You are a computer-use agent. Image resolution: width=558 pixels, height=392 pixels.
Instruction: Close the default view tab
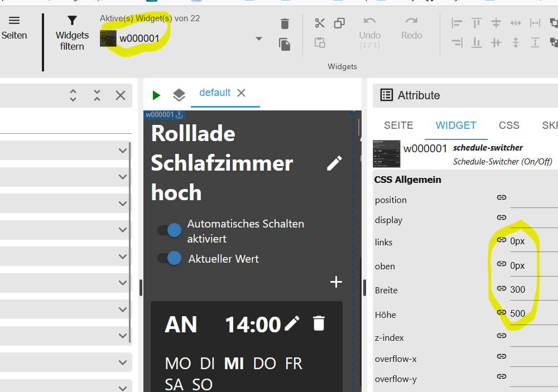241,93
